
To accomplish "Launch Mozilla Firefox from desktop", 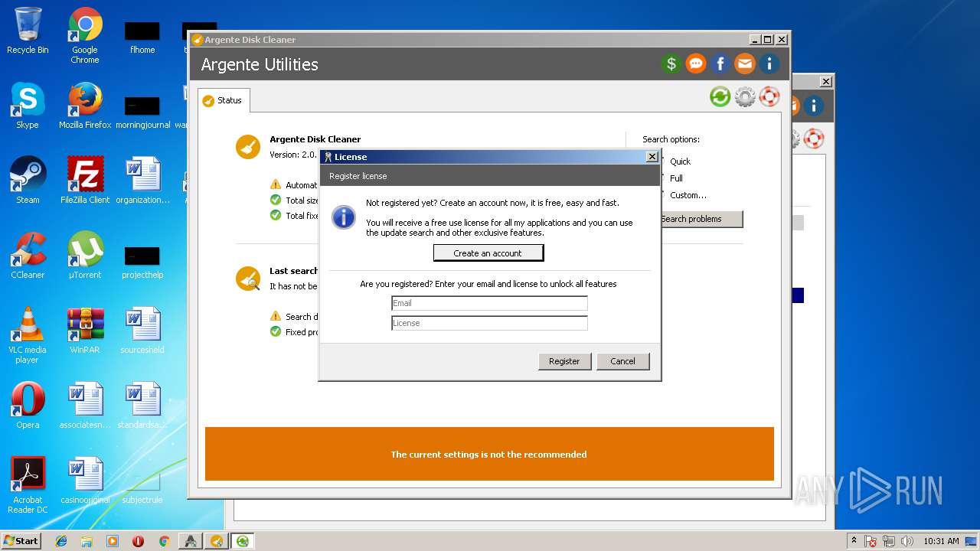I will pyautogui.click(x=85, y=106).
